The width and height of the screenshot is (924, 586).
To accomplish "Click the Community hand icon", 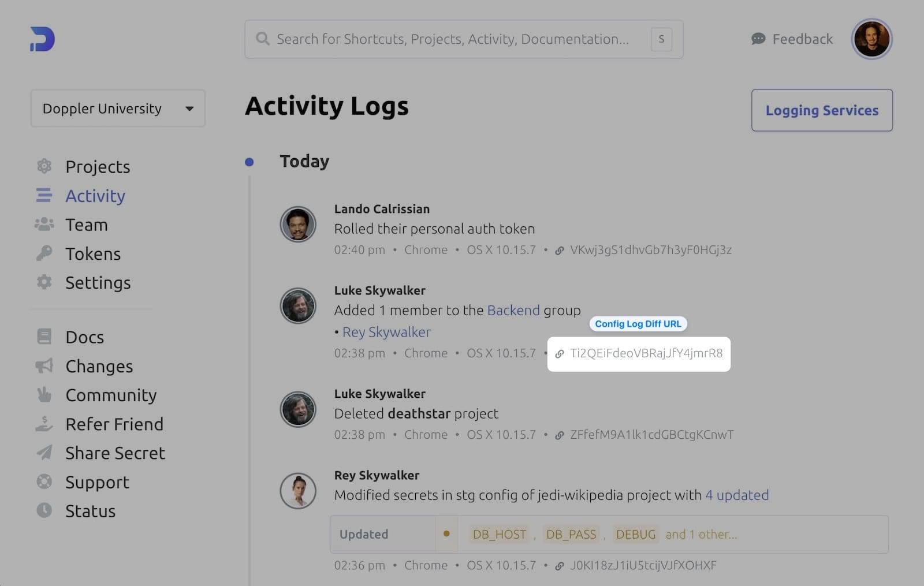I will point(44,394).
